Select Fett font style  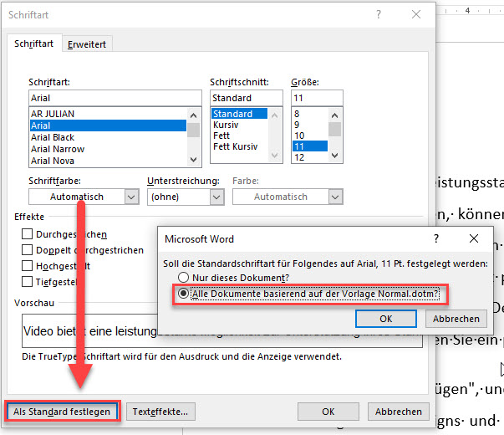click(x=239, y=136)
